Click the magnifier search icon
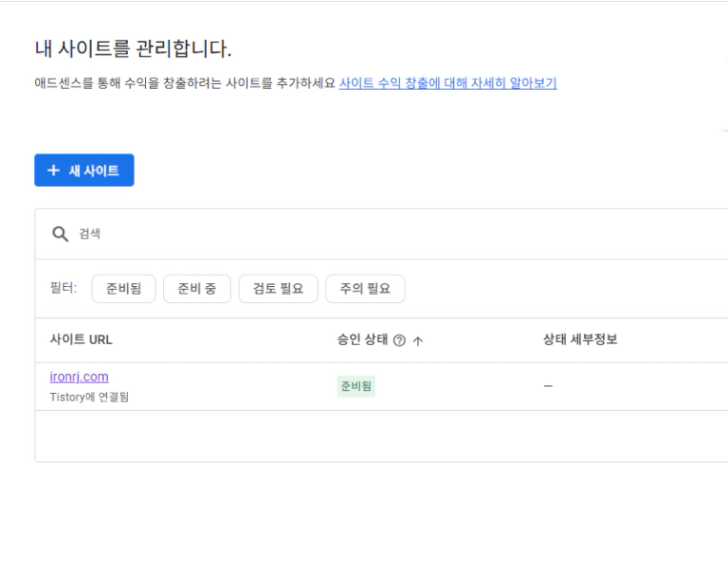This screenshot has width=728, height=573. point(60,234)
